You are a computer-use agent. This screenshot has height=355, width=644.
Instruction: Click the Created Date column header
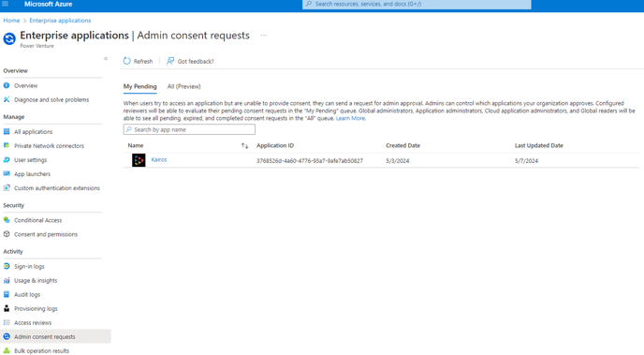click(402, 145)
